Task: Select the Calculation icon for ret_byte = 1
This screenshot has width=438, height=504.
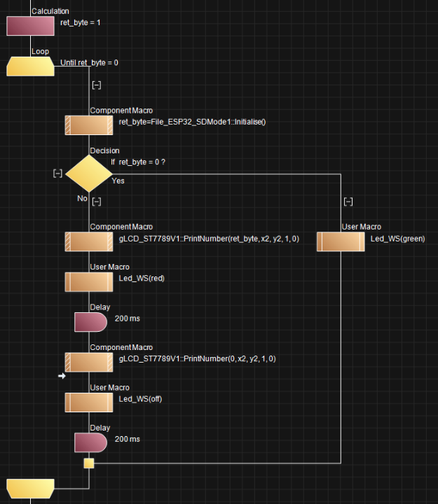Action: pyautogui.click(x=30, y=26)
